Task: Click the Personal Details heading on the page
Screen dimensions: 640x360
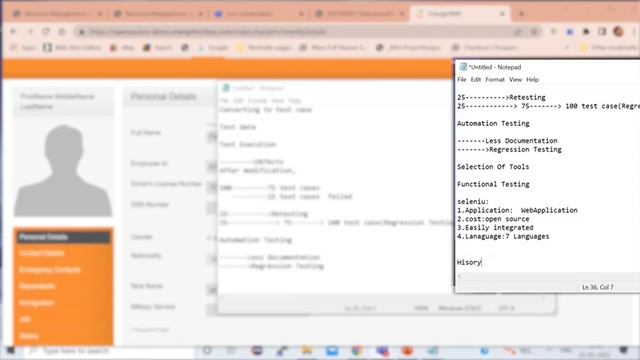Action: 163,97
